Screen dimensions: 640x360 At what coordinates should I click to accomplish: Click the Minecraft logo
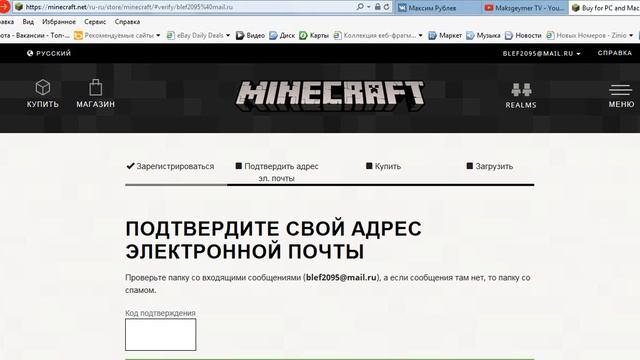330,96
